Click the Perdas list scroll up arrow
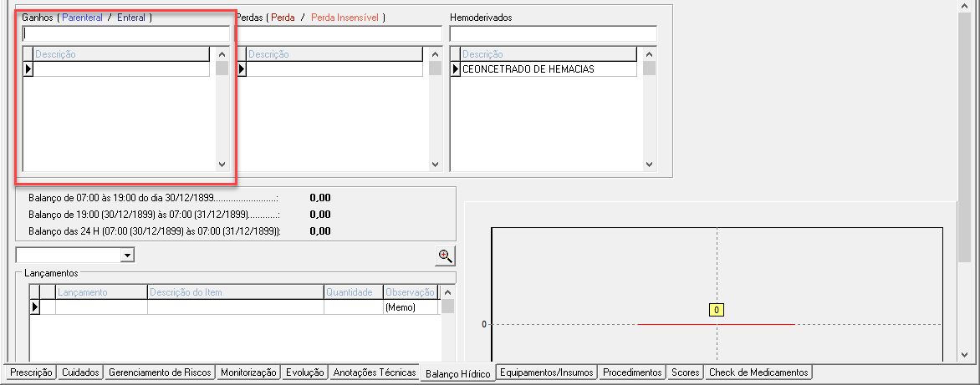This screenshot has height=385, width=980. 435,53
